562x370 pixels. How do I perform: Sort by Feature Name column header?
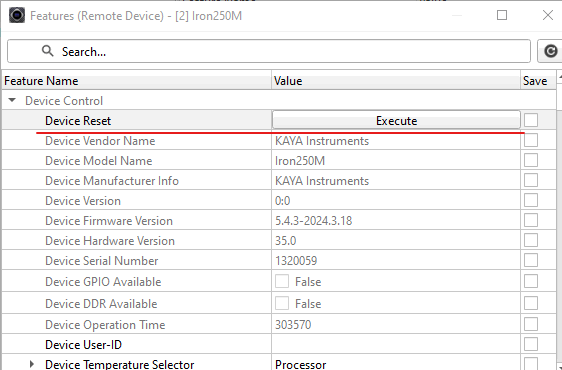coord(137,81)
